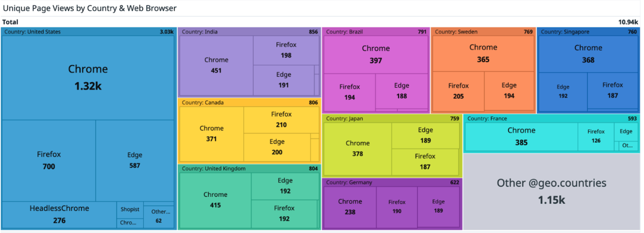Click Singapore Edge 192 tile
The height and width of the screenshot is (233, 644).
tap(563, 91)
